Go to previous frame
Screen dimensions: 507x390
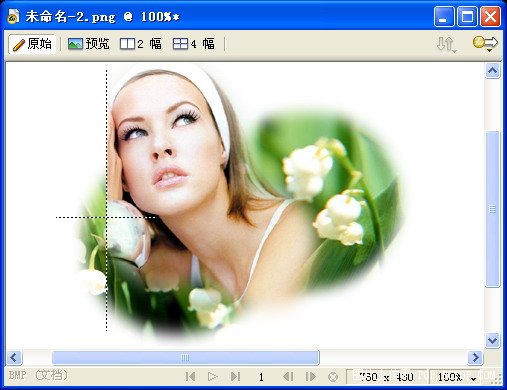coord(288,377)
